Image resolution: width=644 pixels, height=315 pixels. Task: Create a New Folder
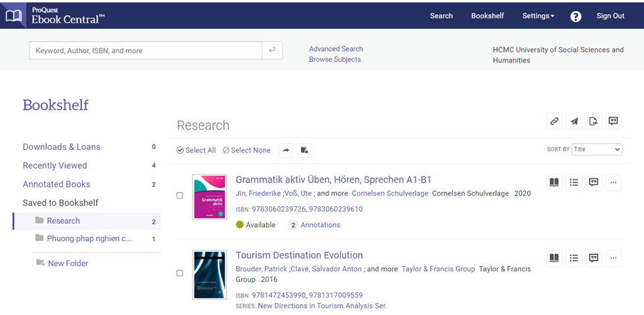(x=68, y=263)
